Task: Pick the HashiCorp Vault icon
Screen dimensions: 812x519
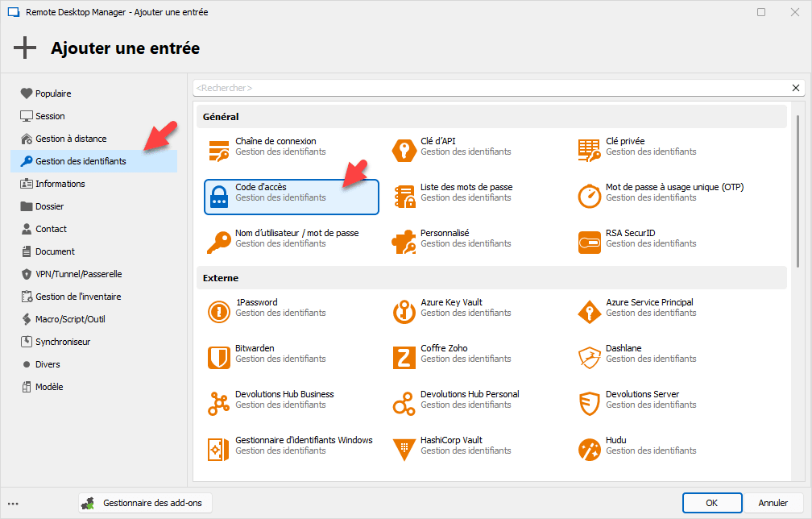Action: [404, 450]
